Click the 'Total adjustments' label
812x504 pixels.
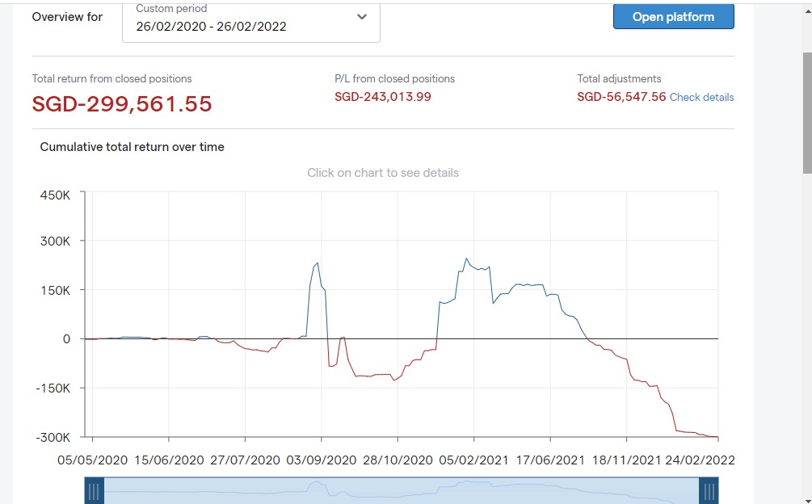click(x=619, y=78)
